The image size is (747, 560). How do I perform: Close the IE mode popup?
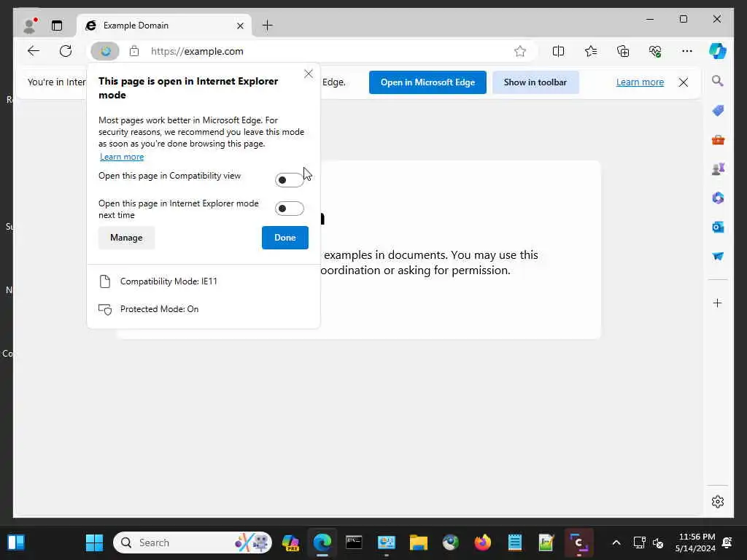click(x=309, y=74)
